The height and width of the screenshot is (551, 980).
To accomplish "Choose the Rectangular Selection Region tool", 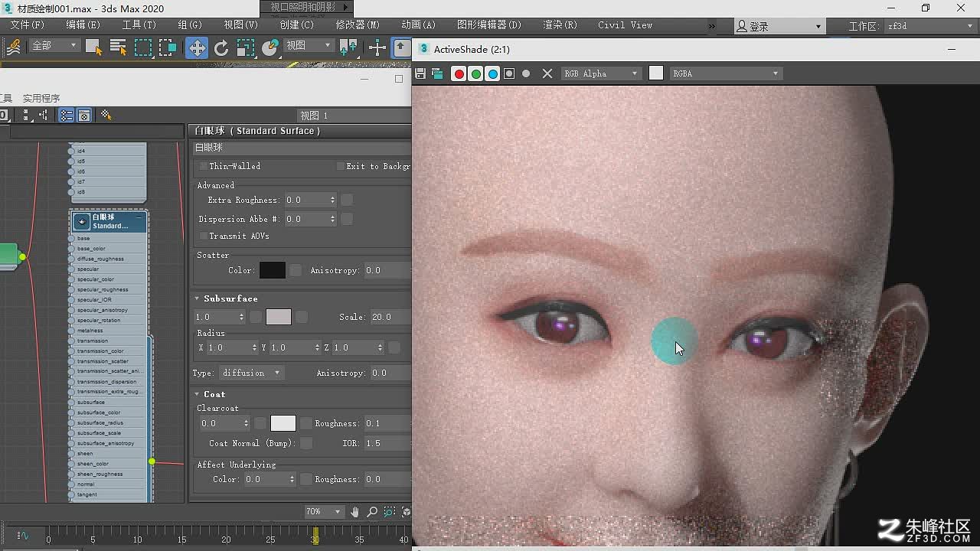I will tap(143, 47).
